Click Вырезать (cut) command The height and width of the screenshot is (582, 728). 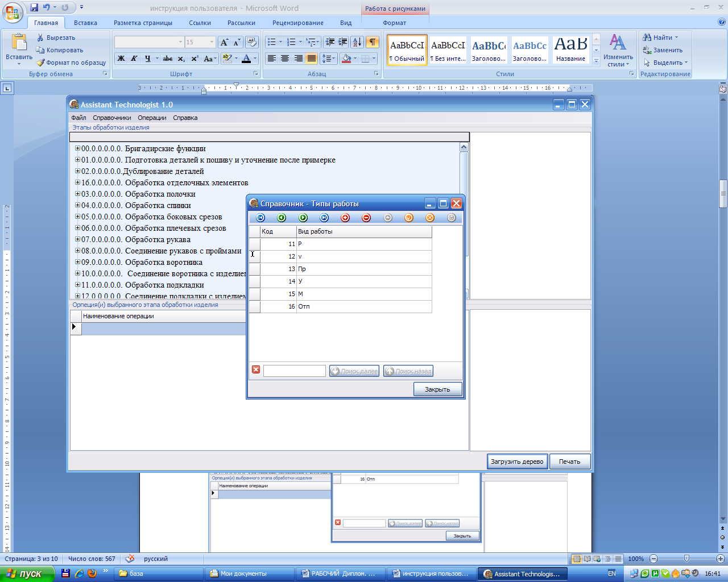(x=56, y=38)
